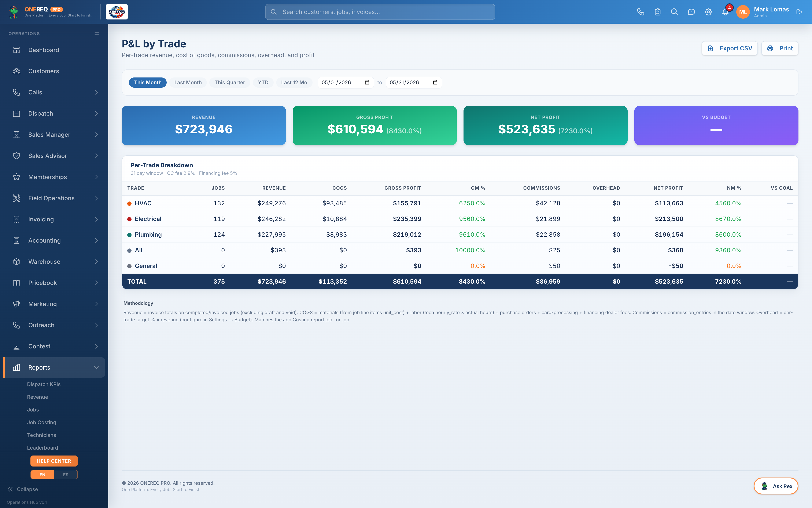Open start date calendar picker icon
The image size is (812, 508).
click(x=367, y=83)
